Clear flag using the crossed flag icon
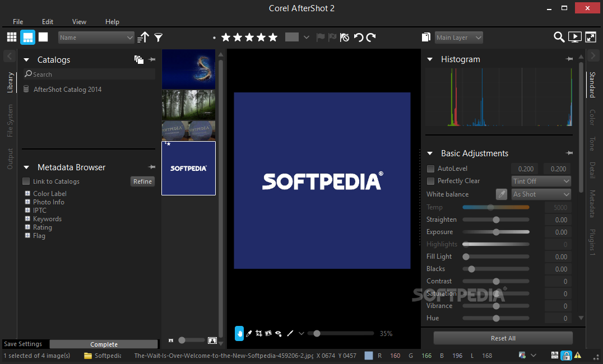Viewport: 603px width, 364px height. [345, 38]
